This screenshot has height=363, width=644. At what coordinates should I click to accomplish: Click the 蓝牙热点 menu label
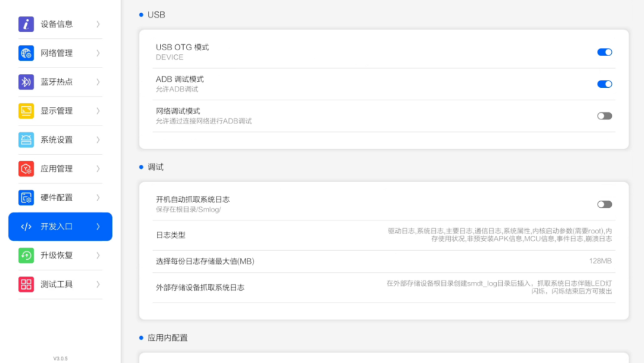[x=57, y=82]
